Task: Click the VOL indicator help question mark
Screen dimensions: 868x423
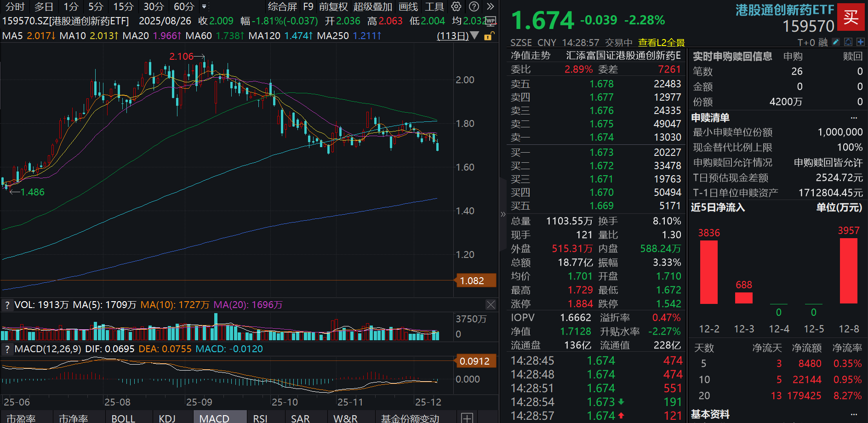Action: pyautogui.click(x=7, y=305)
